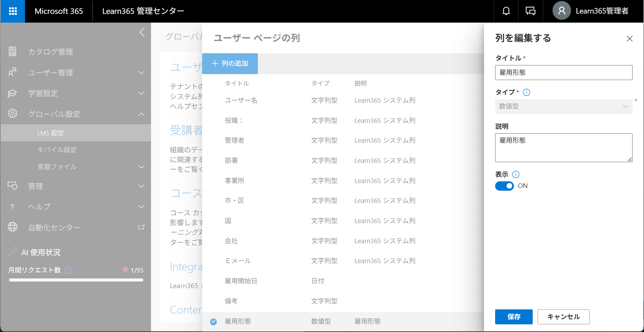
Task: Deselect the checked 雇用形態 row checkmark
Action: tap(214, 322)
